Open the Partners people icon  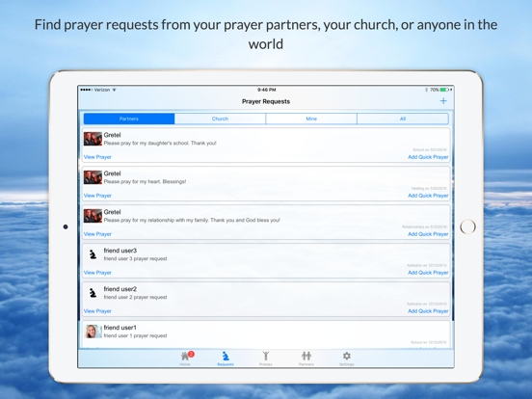click(x=306, y=356)
